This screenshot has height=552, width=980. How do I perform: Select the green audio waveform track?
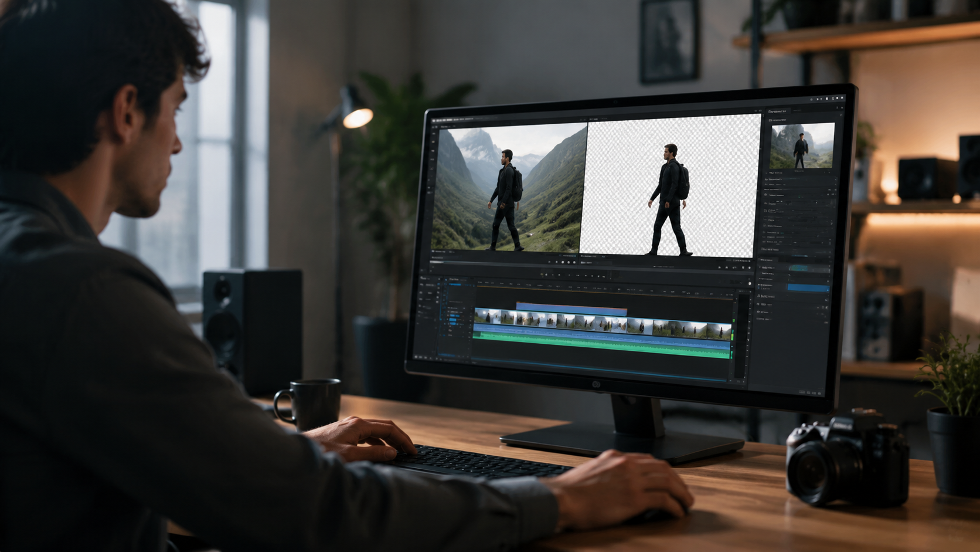[x=602, y=345]
